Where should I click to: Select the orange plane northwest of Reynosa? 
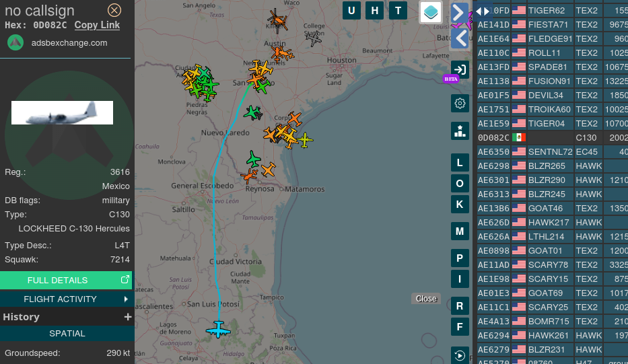click(x=249, y=176)
